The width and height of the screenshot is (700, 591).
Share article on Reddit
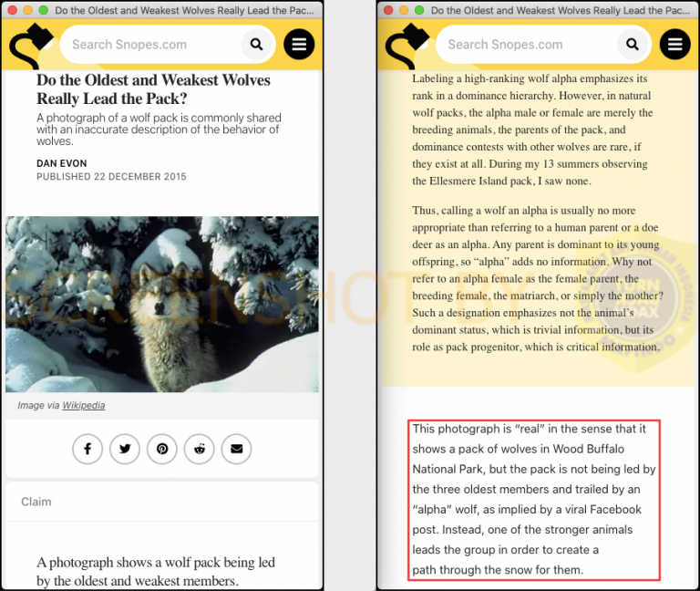click(x=200, y=449)
